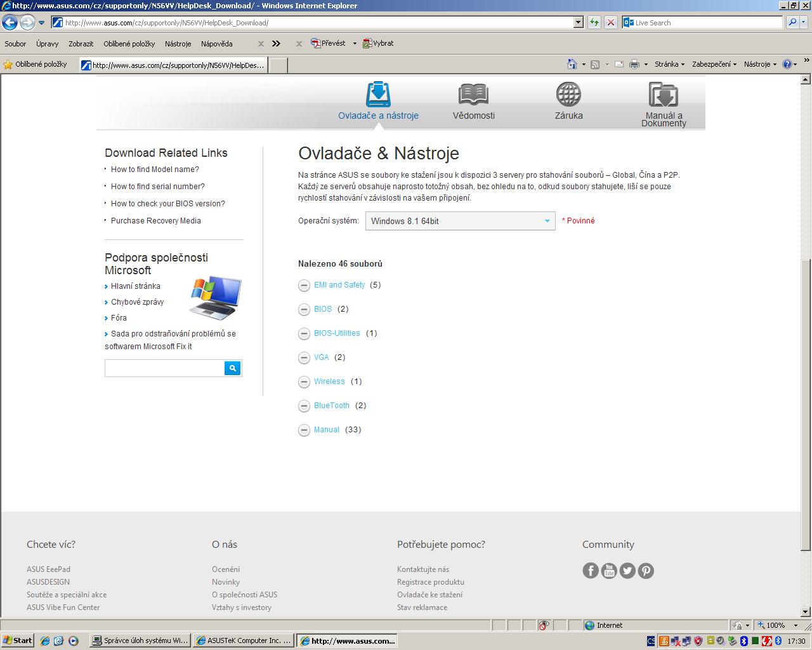812x650 pixels.
Task: Open the Twitter community icon
Action: point(627,571)
